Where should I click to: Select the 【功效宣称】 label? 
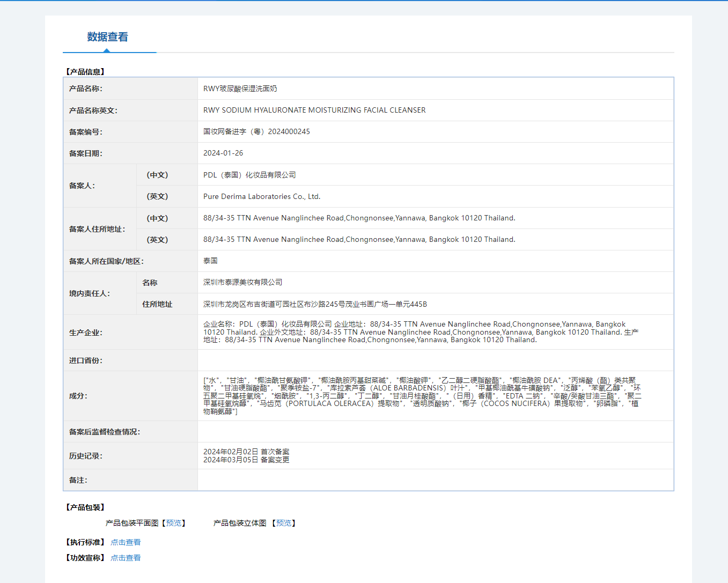pyautogui.click(x=85, y=558)
